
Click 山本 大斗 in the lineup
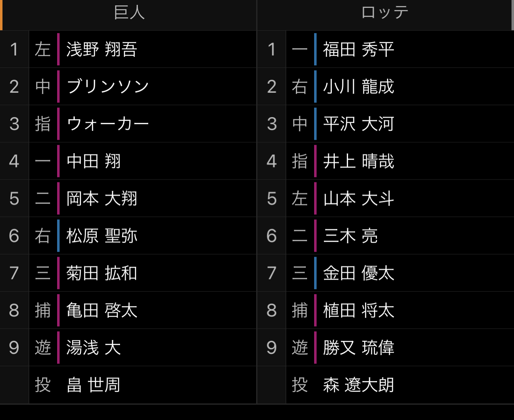click(358, 199)
